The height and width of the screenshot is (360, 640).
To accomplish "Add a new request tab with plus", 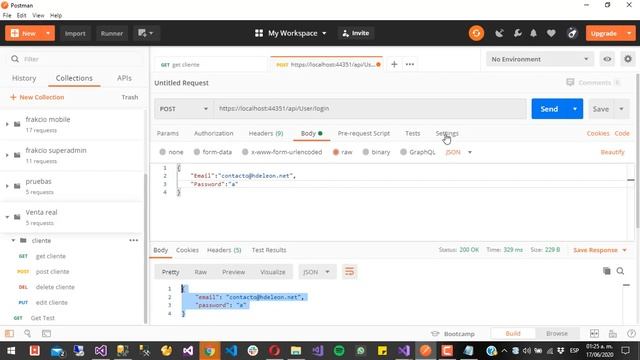I will 394,64.
